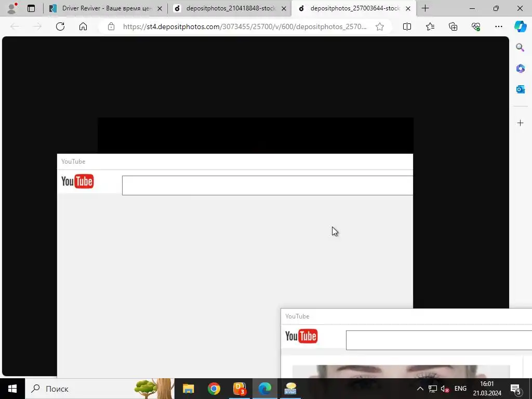The height and width of the screenshot is (399, 532).
Task: Click the lower 'YouTube' title text
Action: point(297,316)
